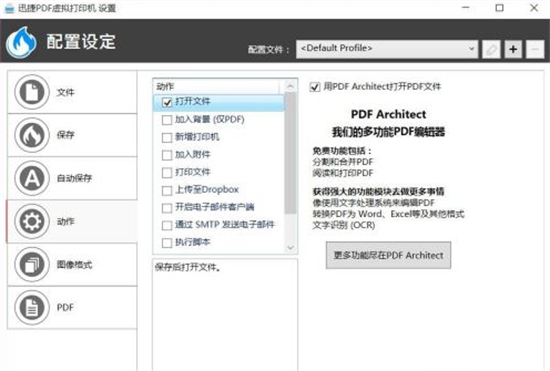Viewport: 550px width, 371px height.
Task: Select the 保存 flame icon
Action: (x=32, y=135)
